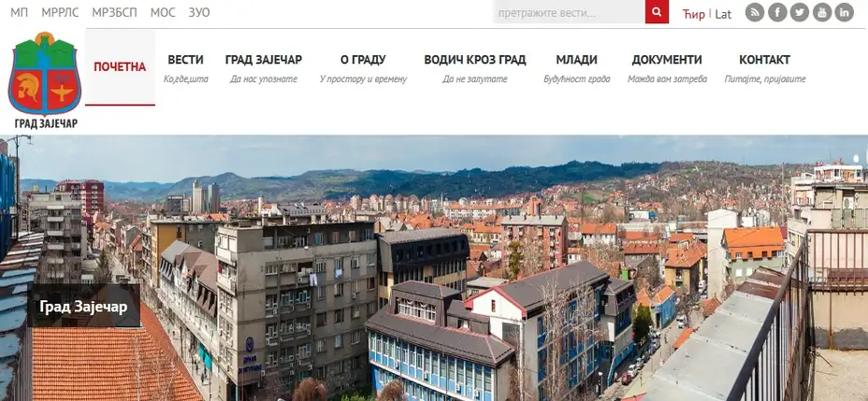Open the YouTube channel icon
The image size is (868, 401).
point(822,12)
